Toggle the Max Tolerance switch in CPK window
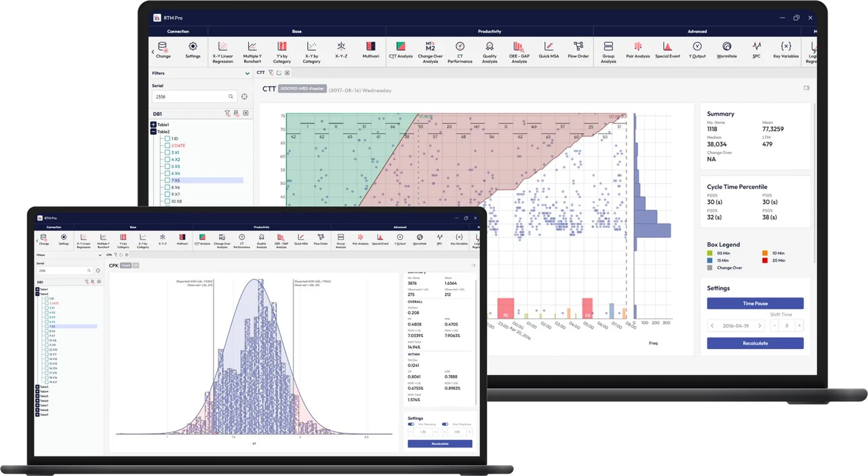 (x=445, y=424)
